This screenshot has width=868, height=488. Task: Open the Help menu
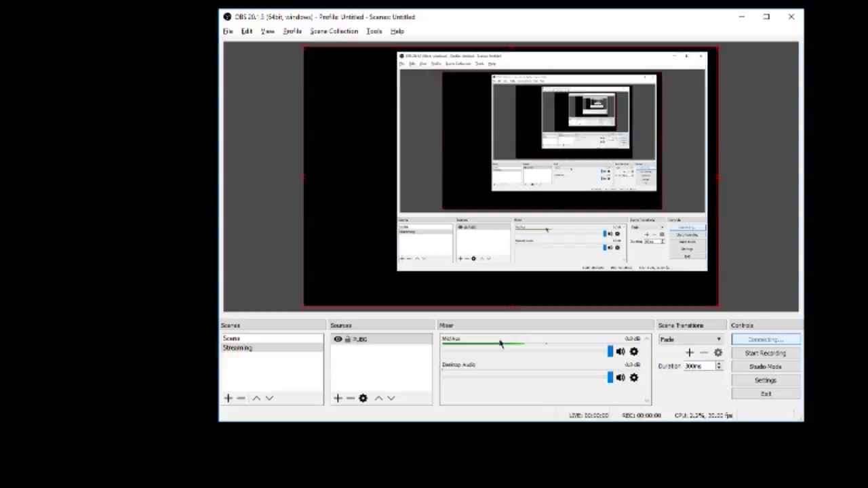(x=397, y=31)
